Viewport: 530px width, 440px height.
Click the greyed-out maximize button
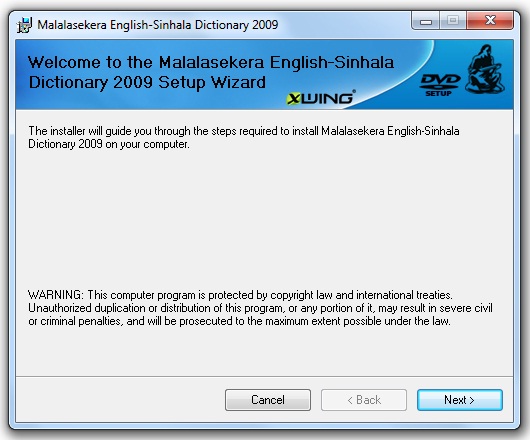(453, 21)
